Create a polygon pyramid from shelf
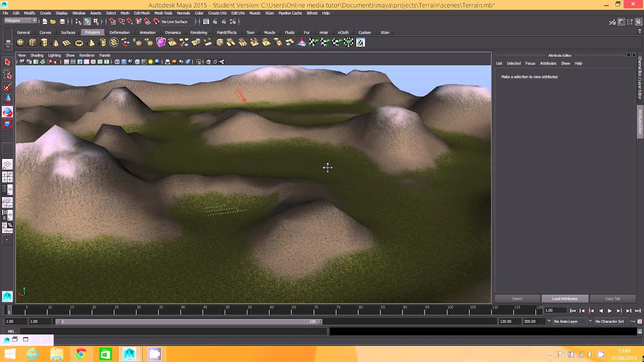 92,43
